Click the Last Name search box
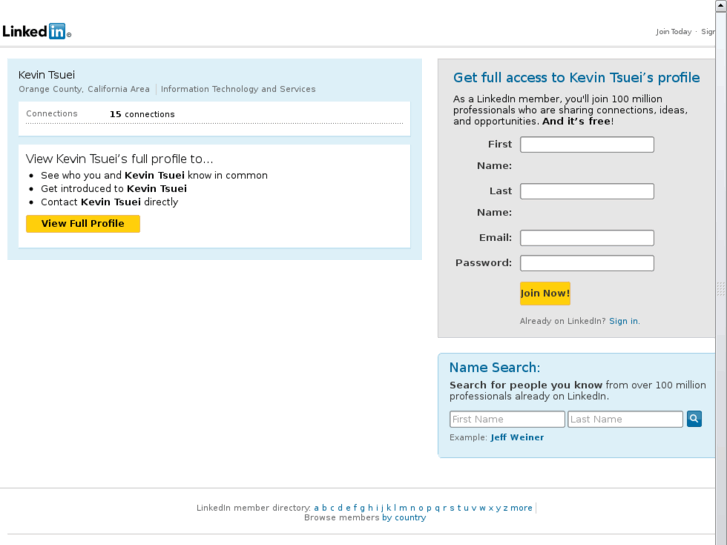Viewport: 727px width, 545px height. click(x=625, y=419)
